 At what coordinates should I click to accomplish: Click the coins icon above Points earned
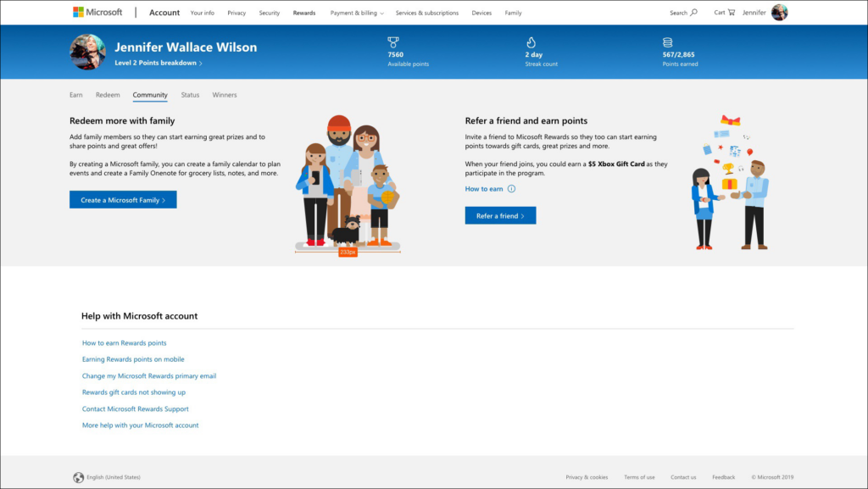coord(668,42)
